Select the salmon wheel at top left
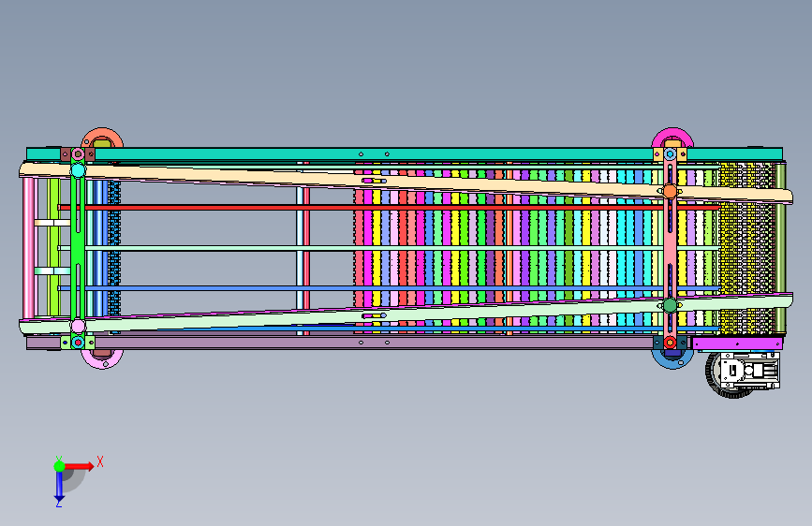This screenshot has height=526, width=812. coord(102,138)
